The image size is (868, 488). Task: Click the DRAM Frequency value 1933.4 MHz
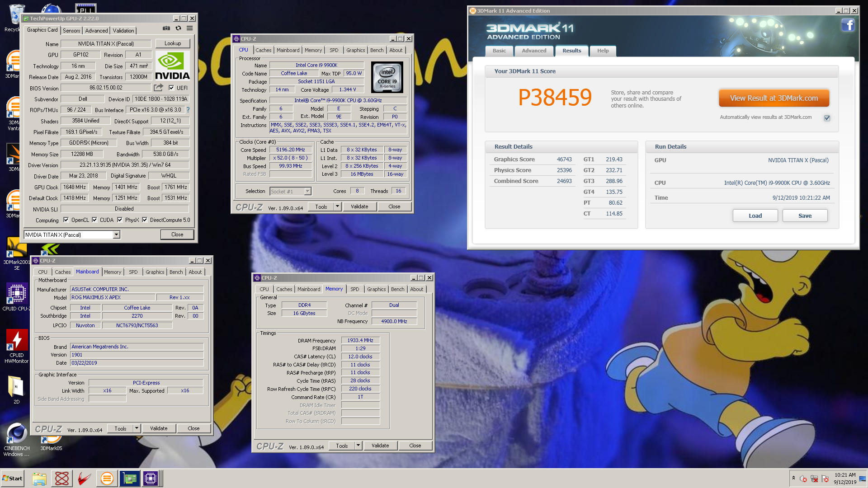pyautogui.click(x=360, y=340)
